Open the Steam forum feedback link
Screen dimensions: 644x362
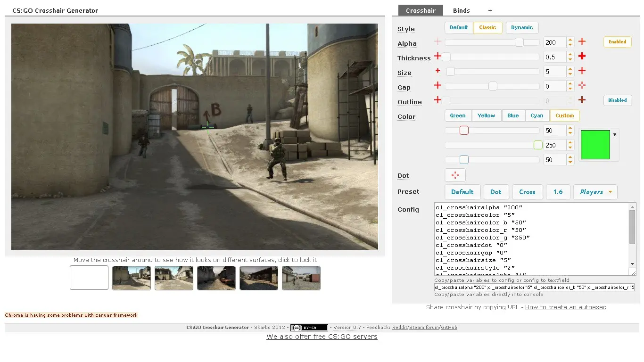[x=424, y=328]
